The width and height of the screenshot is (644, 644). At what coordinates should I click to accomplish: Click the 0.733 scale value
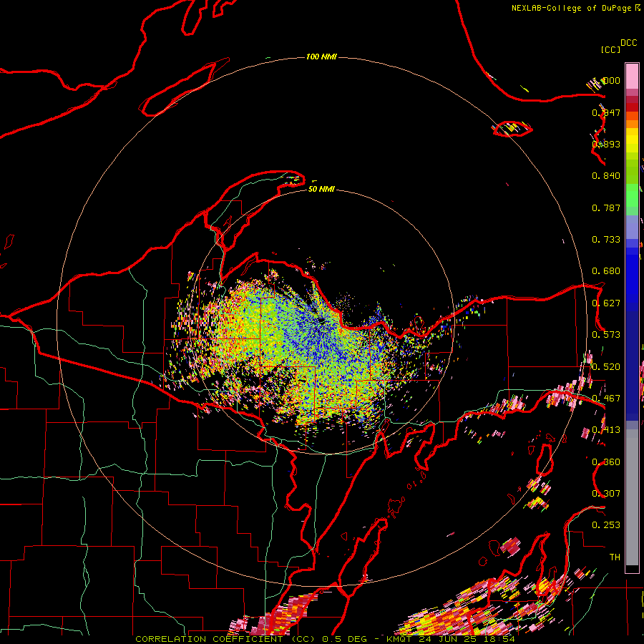click(x=606, y=240)
